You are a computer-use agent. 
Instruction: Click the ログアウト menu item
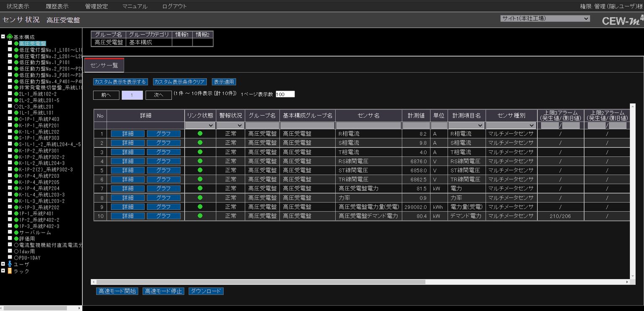(x=174, y=6)
